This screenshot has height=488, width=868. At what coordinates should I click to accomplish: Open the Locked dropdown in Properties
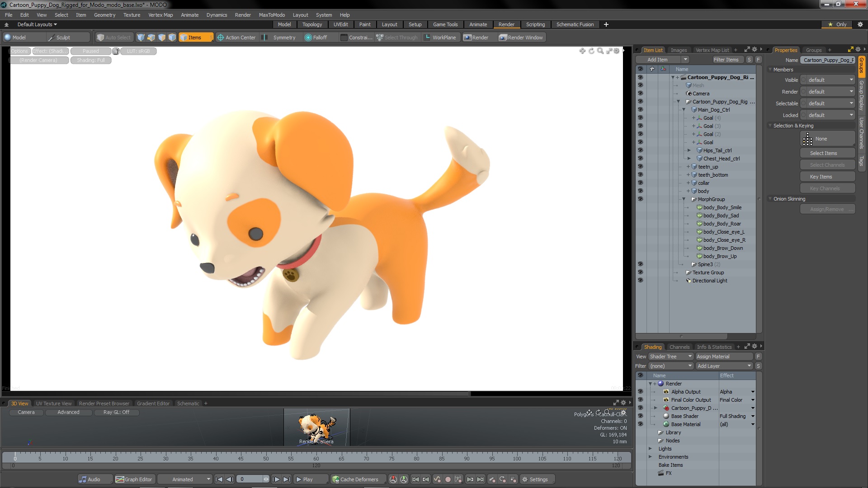[x=827, y=115]
